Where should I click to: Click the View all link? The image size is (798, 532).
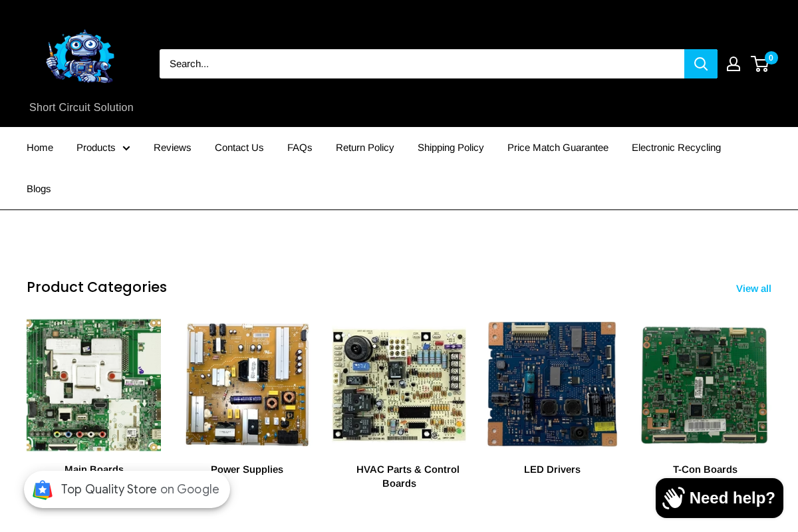pos(753,288)
